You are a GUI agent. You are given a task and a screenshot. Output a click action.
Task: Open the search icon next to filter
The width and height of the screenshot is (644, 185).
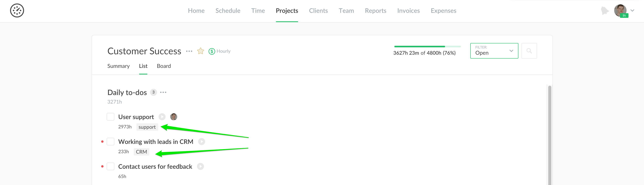pos(529,51)
